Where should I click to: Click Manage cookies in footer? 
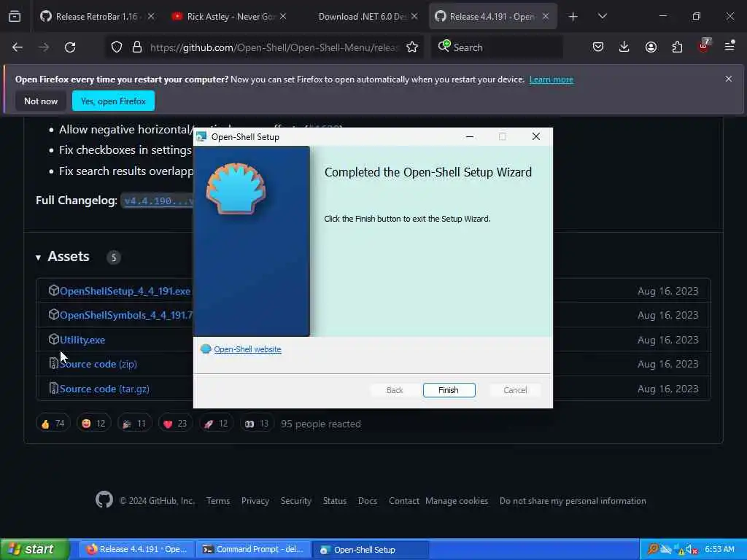pyautogui.click(x=457, y=501)
